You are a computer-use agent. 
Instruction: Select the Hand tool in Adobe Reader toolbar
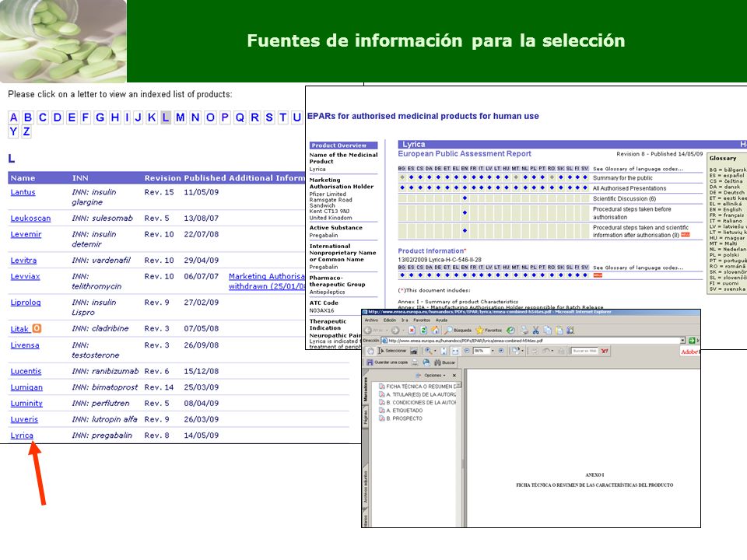[370, 351]
